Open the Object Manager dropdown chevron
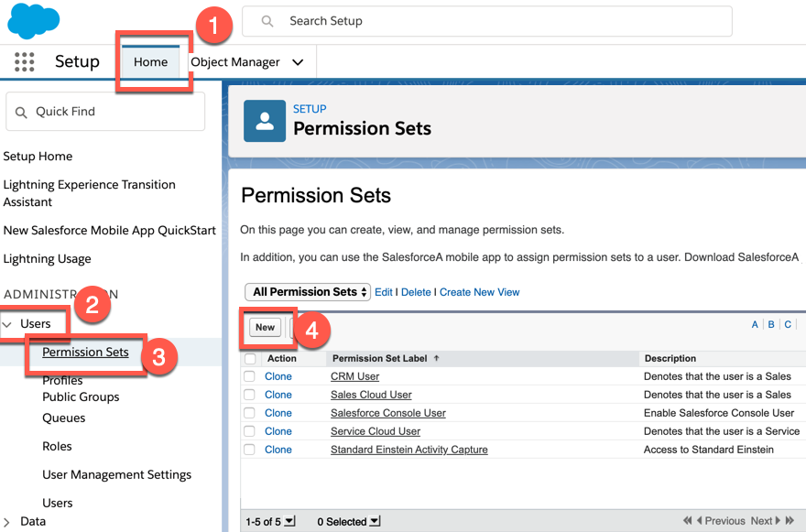The image size is (806, 532). (x=298, y=62)
